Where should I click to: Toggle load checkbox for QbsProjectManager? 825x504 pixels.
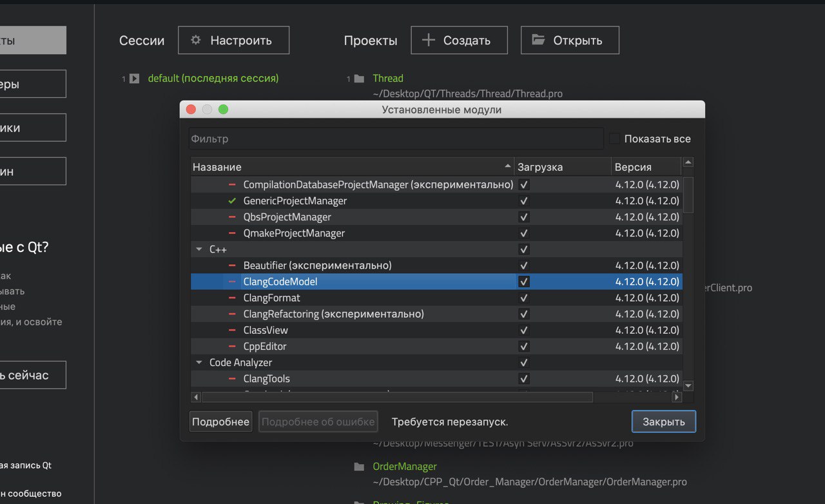524,217
